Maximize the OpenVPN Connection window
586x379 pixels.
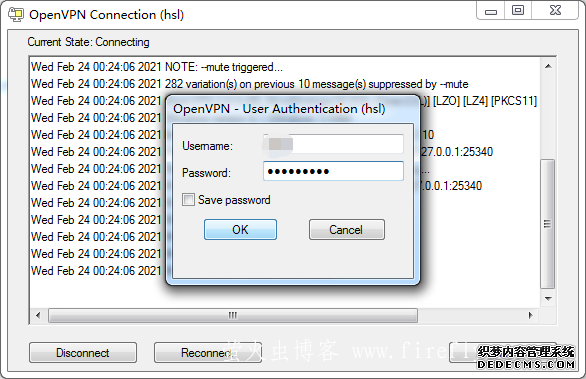point(518,10)
